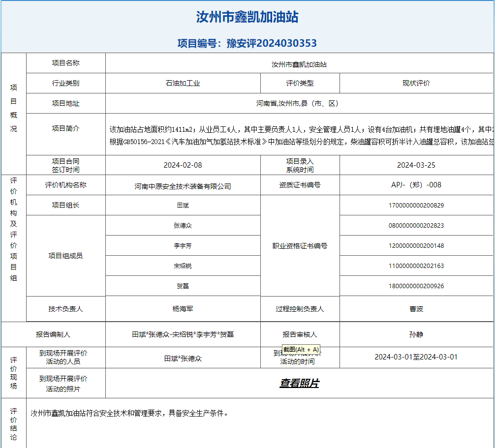The image size is (495, 448).
Task: Click the intro line starting 根据GB50156-2021
Action: [x=302, y=142]
